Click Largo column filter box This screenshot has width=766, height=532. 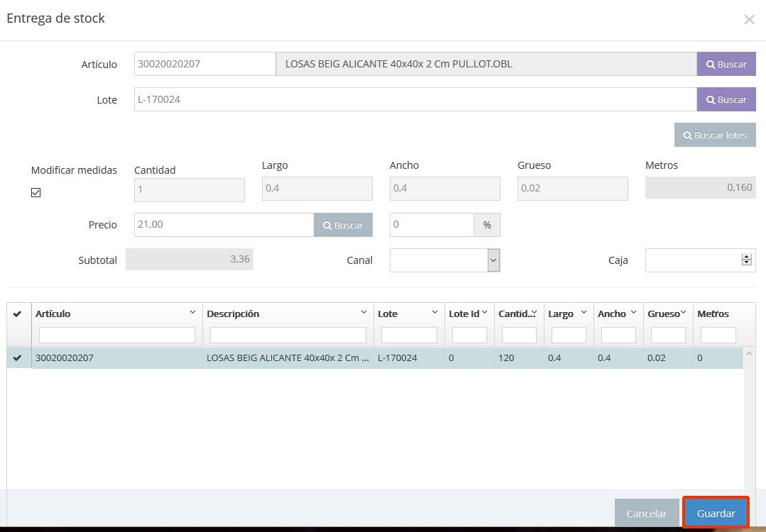point(569,336)
